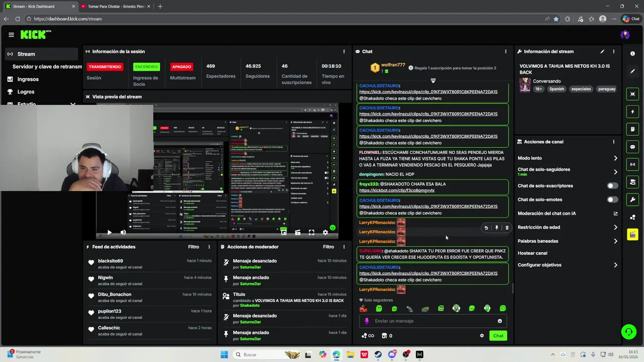Click the yellow clapperboard clip icon
Screen dimensions: 644x362
632,235
